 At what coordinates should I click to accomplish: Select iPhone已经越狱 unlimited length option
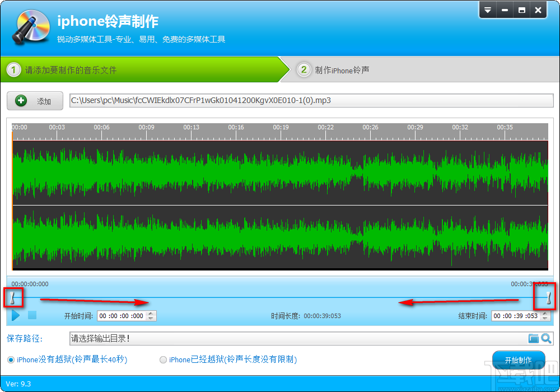tap(163, 360)
